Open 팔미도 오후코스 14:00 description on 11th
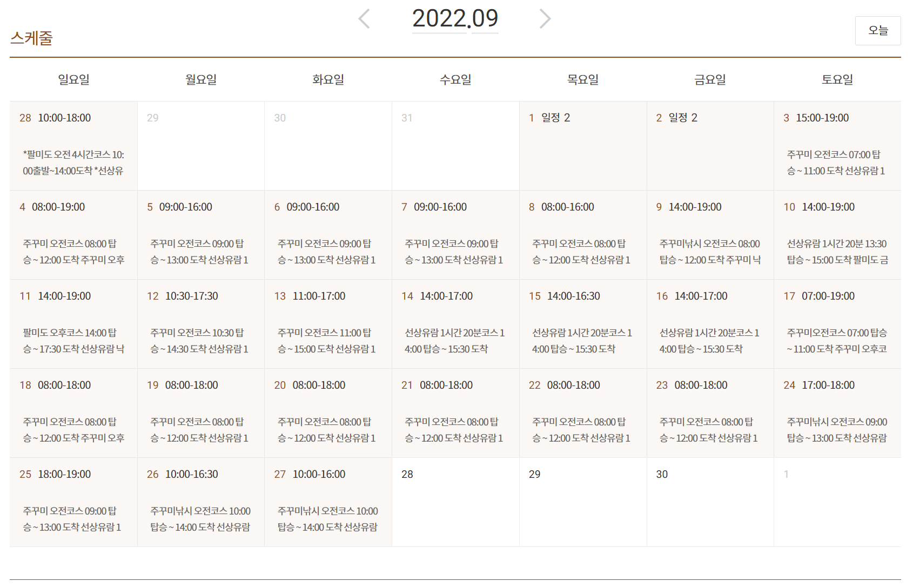Screen dimensions: 913x588 73,341
